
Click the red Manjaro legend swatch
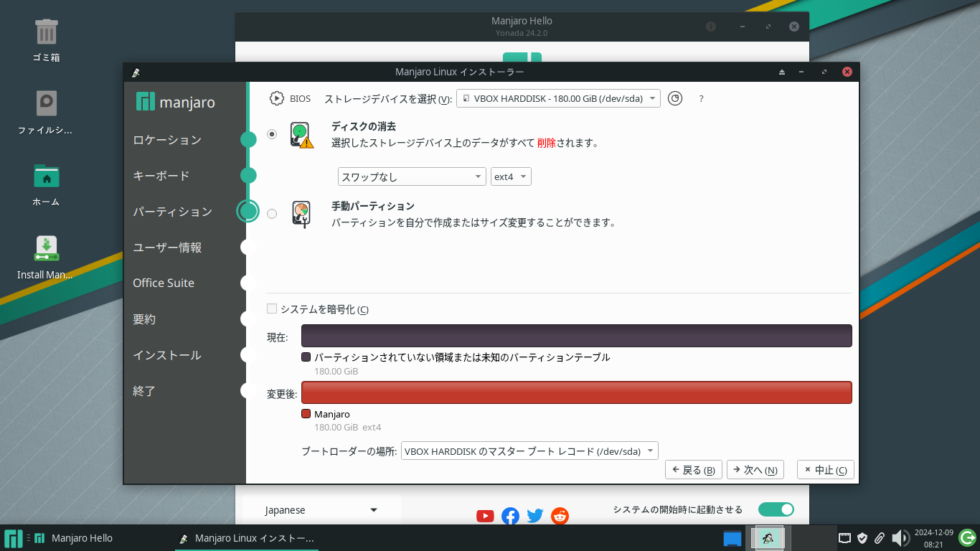point(306,414)
